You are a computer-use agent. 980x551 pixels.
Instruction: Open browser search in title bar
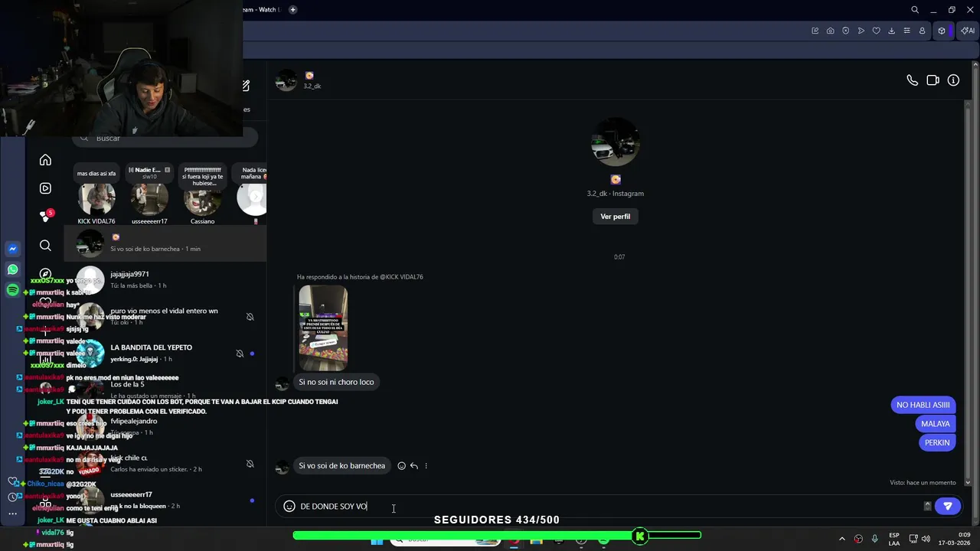[915, 10]
